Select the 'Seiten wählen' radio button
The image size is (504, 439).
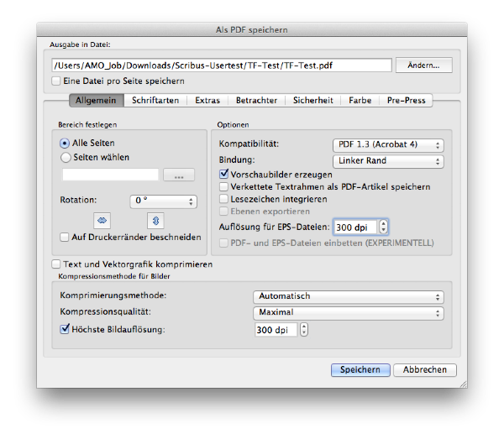66,156
